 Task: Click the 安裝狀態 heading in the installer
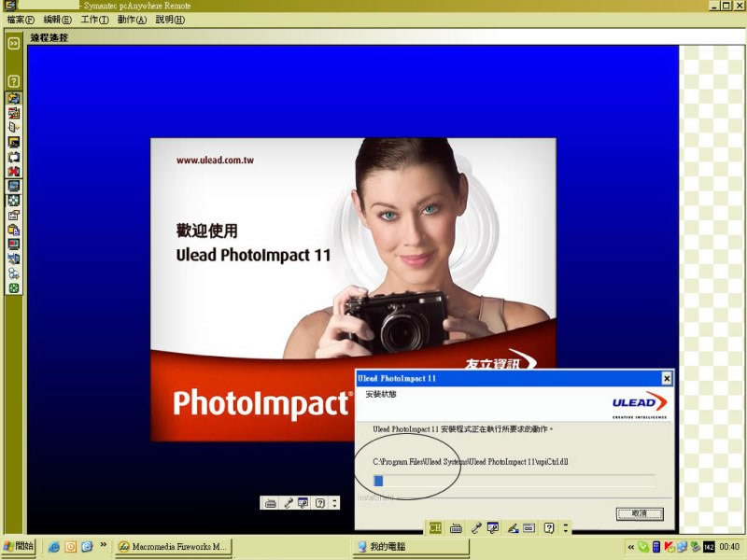pyautogui.click(x=381, y=394)
